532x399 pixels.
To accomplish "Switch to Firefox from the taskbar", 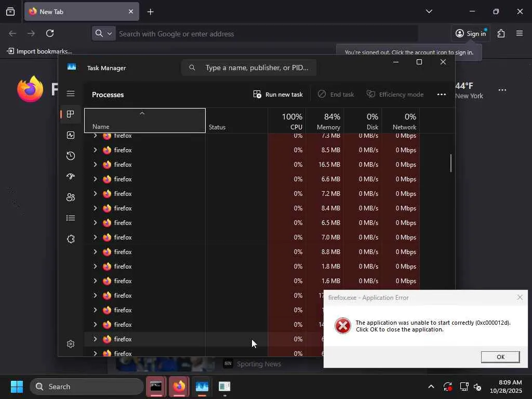I will click(179, 386).
